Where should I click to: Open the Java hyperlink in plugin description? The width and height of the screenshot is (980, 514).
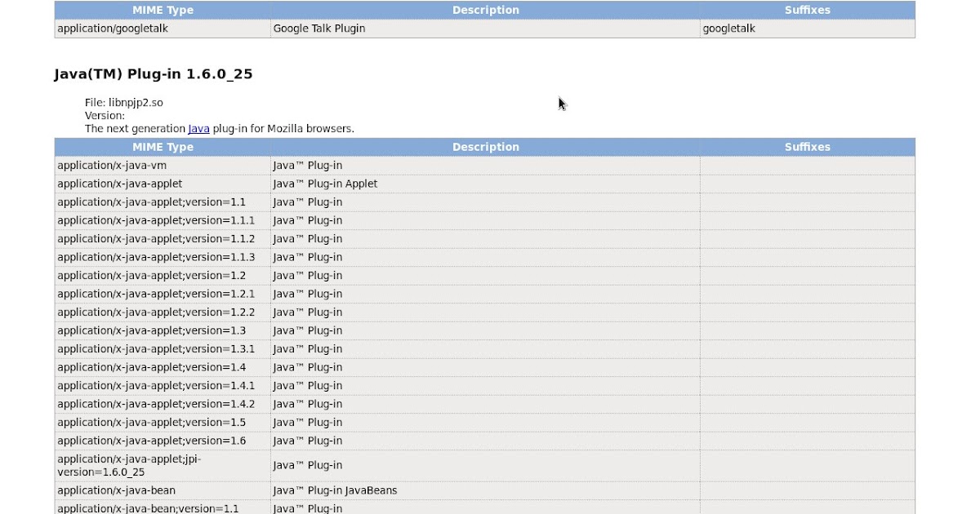coord(198,129)
